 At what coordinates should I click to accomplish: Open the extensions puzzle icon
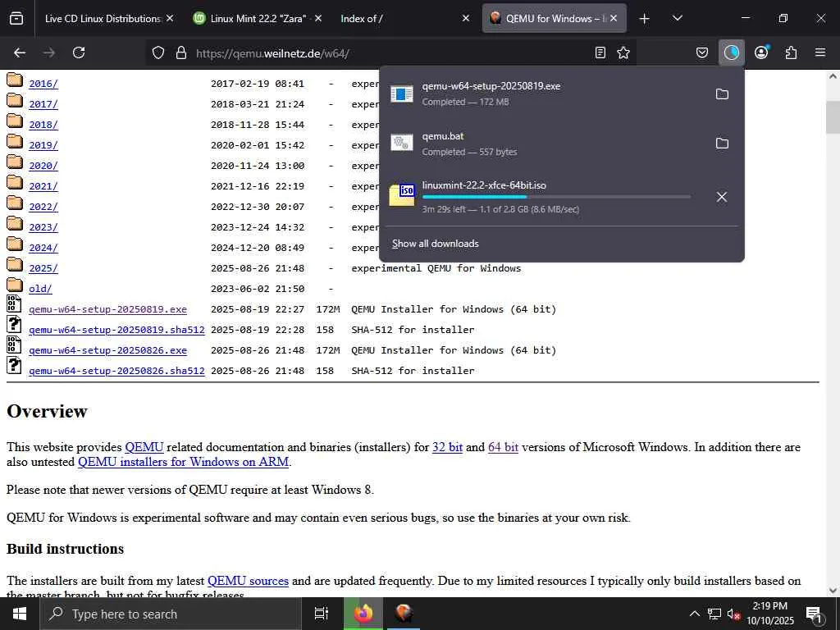point(791,52)
